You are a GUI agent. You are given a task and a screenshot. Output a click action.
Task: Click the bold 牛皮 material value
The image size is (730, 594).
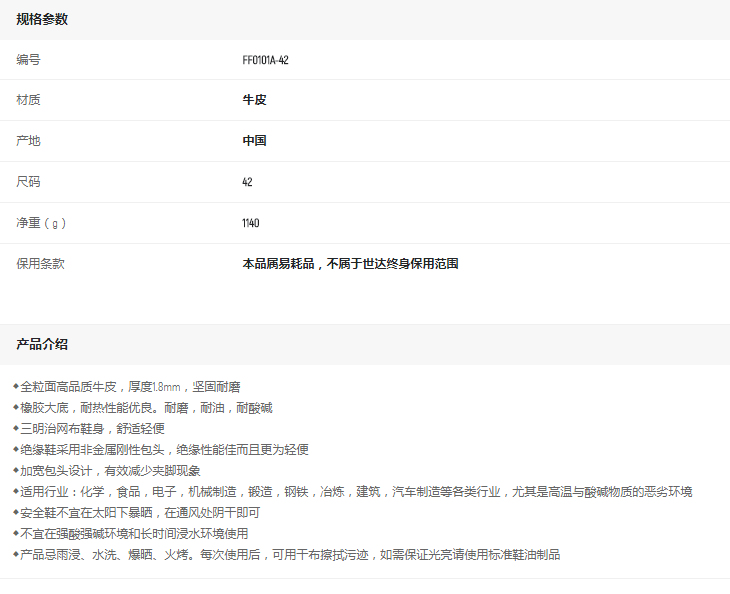click(254, 100)
